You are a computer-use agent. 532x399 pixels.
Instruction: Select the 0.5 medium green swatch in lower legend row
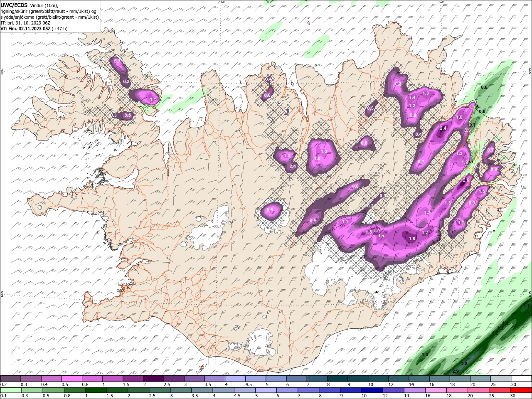point(53,390)
